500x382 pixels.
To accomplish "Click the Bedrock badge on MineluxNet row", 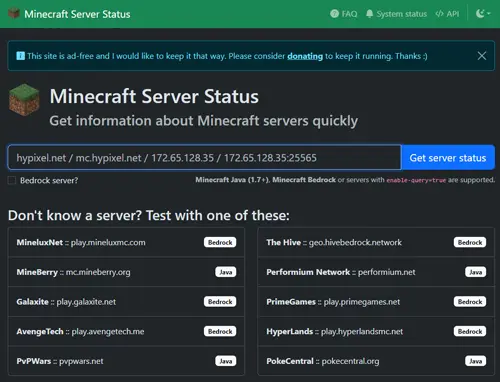I will pyautogui.click(x=220, y=242).
